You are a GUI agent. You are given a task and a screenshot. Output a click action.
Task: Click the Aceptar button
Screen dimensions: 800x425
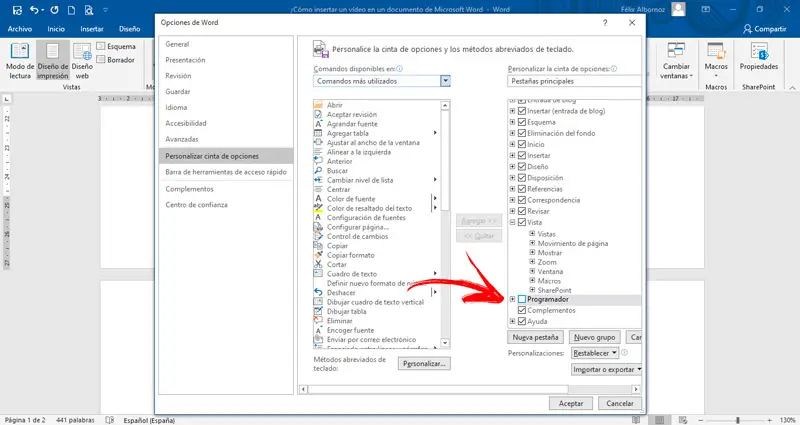tap(570, 404)
